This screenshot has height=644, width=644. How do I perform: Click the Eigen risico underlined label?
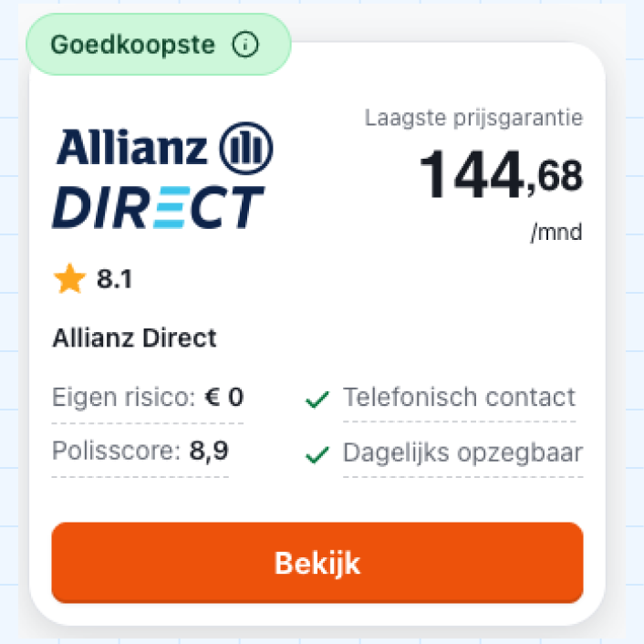[x=124, y=398]
